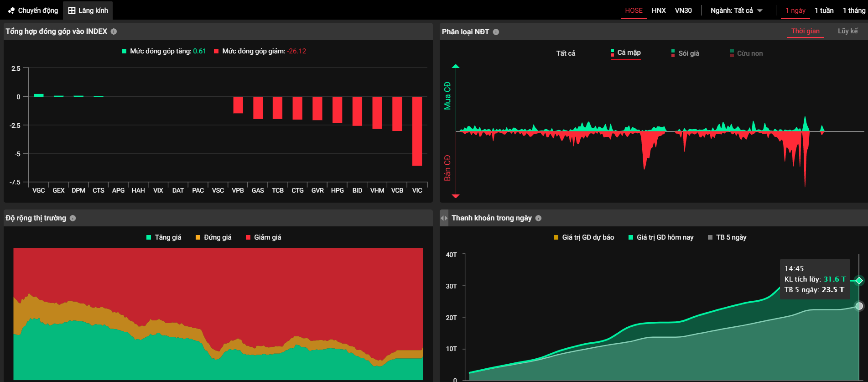
Task: Toggle the Sói già investor series
Action: coord(685,53)
